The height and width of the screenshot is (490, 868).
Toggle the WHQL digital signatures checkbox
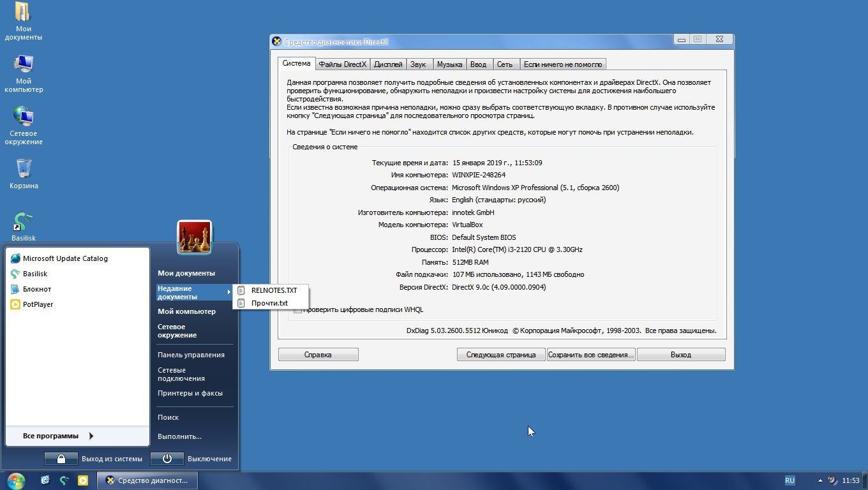click(297, 309)
